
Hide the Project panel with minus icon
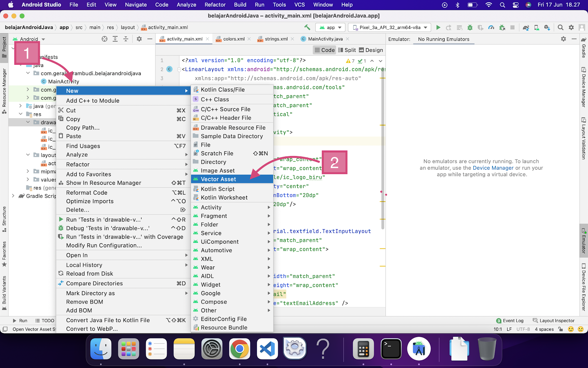tap(150, 39)
